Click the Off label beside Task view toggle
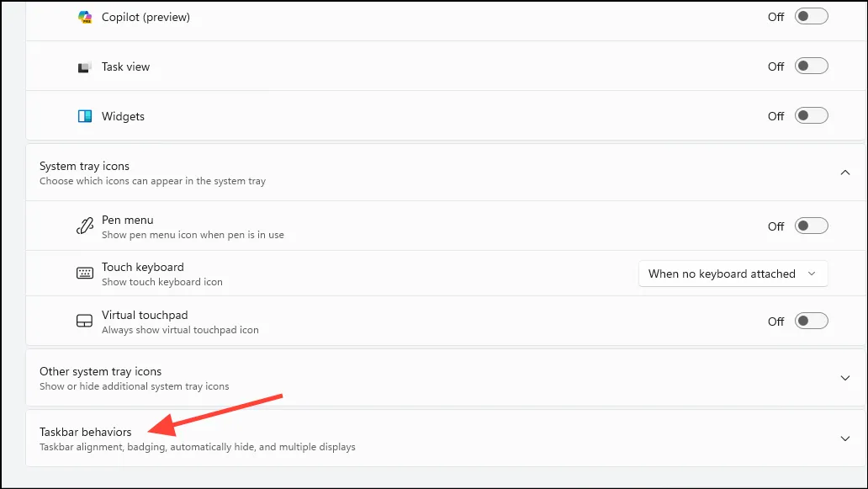Screen dimensions: 868x489 point(775,66)
